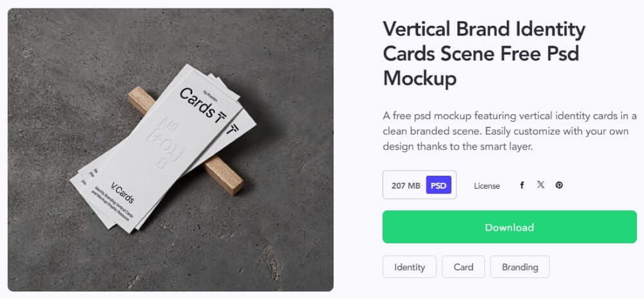This screenshot has width=644, height=298.
Task: Share the mockup on X (Twitter)
Action: point(540,185)
